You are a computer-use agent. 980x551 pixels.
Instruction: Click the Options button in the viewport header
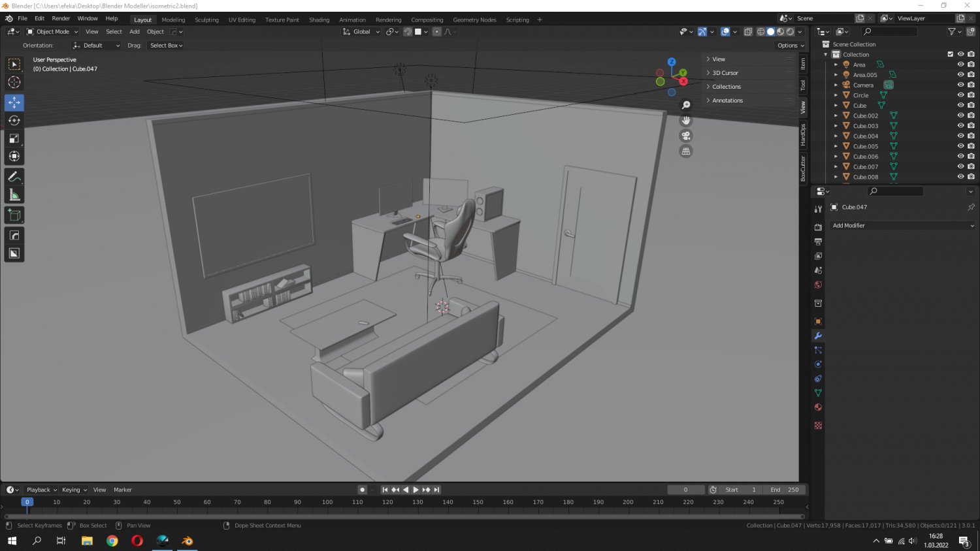789,45
